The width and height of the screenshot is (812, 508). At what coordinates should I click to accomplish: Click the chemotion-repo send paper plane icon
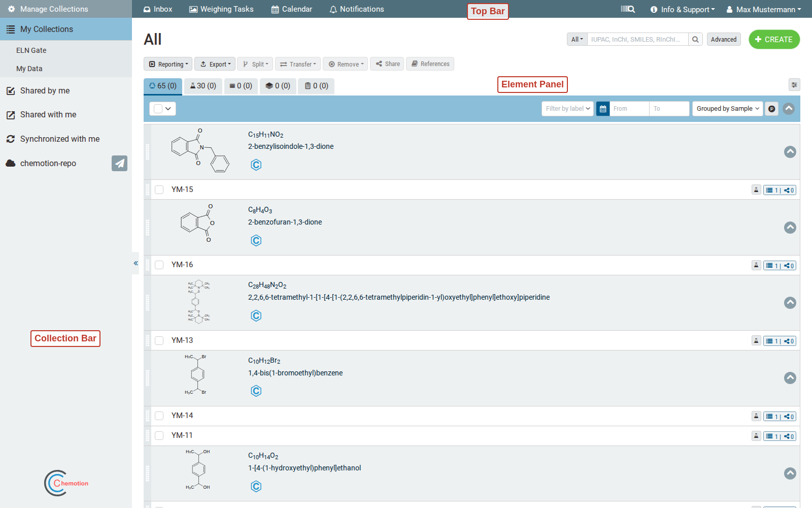(119, 163)
